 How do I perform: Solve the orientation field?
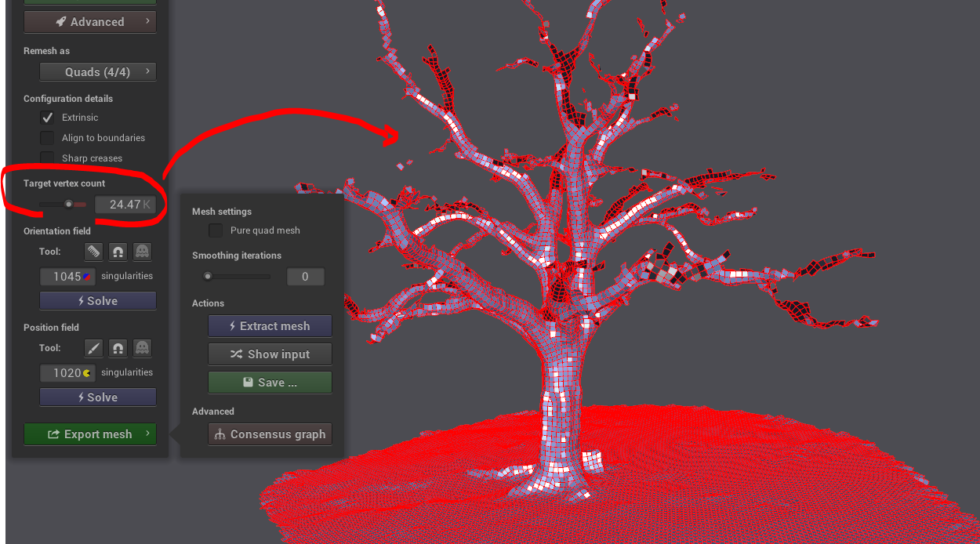(98, 301)
